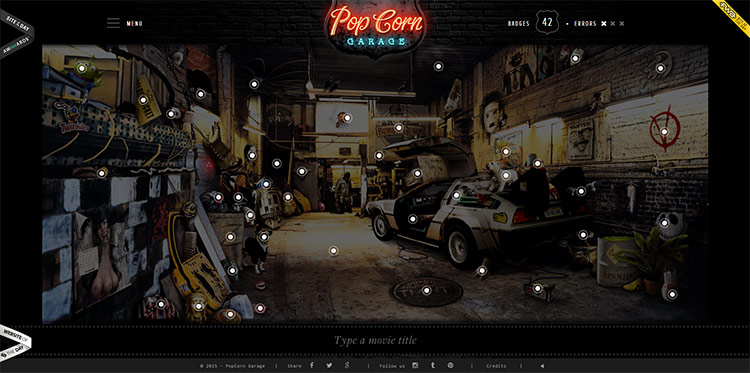Select hotspot on the DeLorean windshield
Viewport: 750px width, 373px height.
coord(456,195)
